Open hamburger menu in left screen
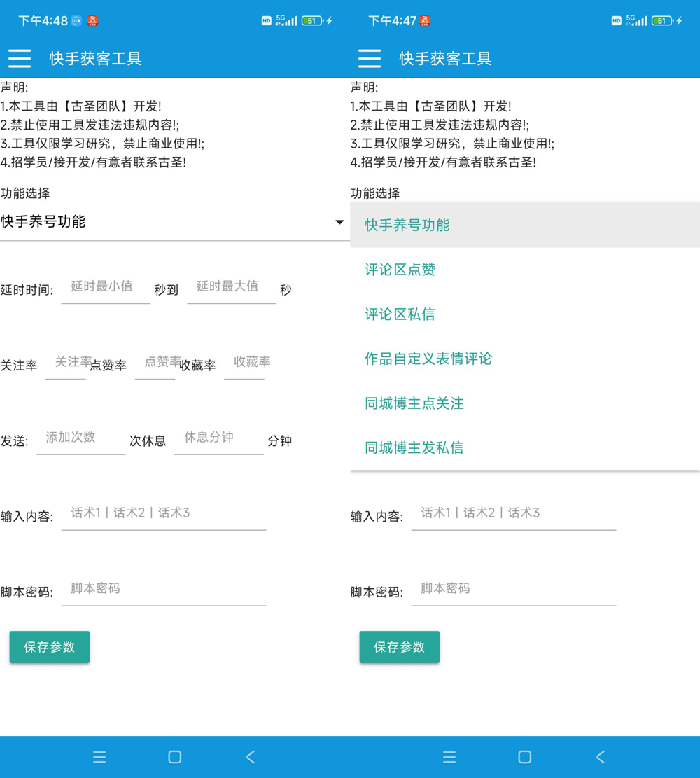700x778 pixels. [20, 59]
